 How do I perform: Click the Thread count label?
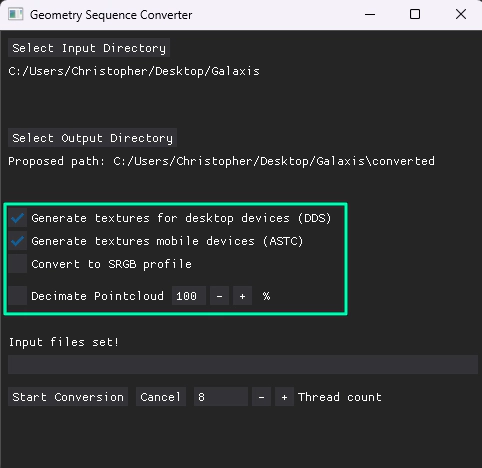point(340,397)
